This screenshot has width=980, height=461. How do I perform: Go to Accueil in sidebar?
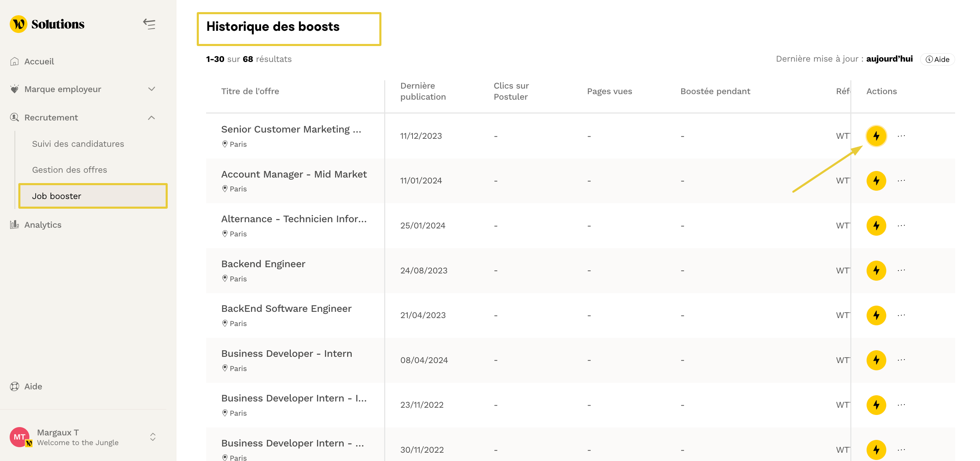39,61
